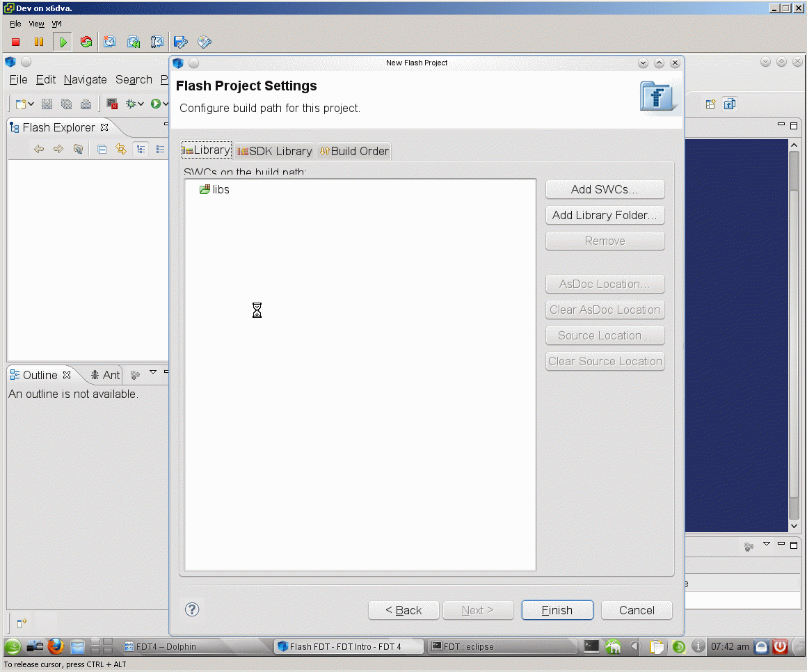The width and height of the screenshot is (807, 672).
Task: Click the Save All toolbar icon
Action: pyautogui.click(x=66, y=104)
